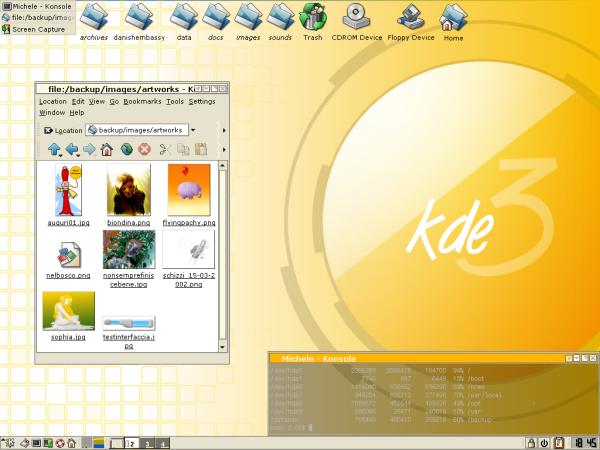
Task: Select file:/backup/imag entry in window list
Action: click(x=38, y=18)
